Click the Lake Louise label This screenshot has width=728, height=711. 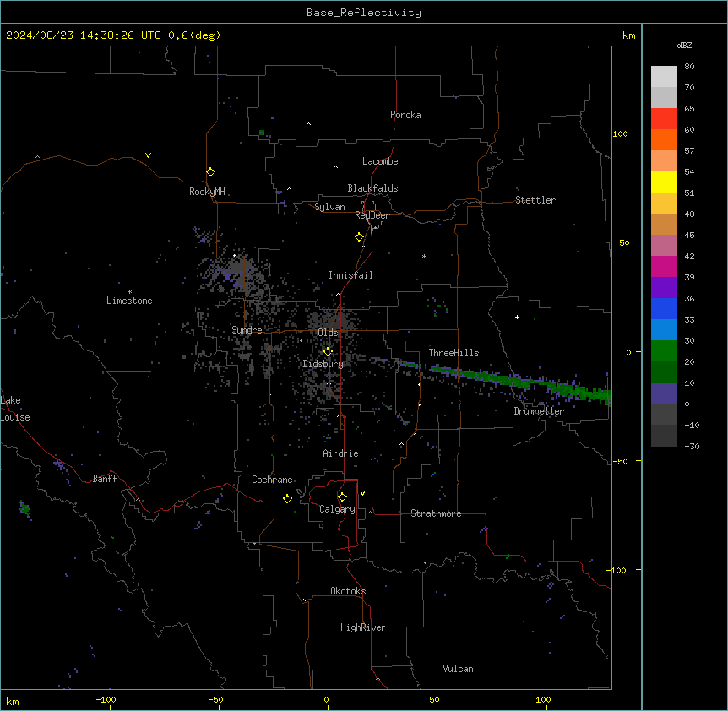tap(15, 409)
